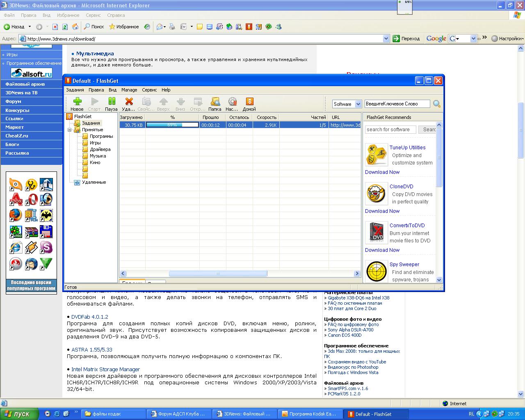Click the horizontal scrollbar thumb in task list
525x420 pixels.
click(x=218, y=274)
